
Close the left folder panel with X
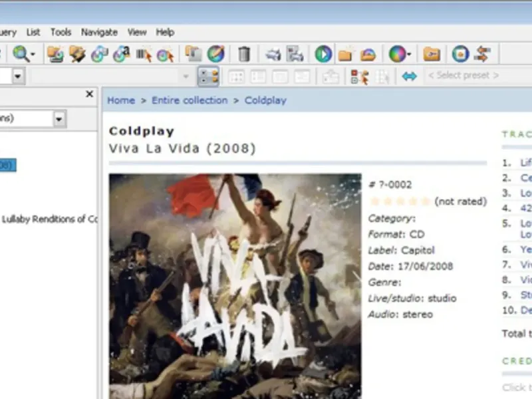tap(89, 94)
